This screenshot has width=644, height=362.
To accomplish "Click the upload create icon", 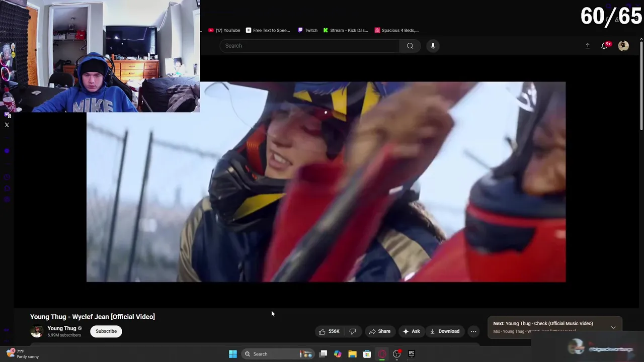I will pos(588,46).
